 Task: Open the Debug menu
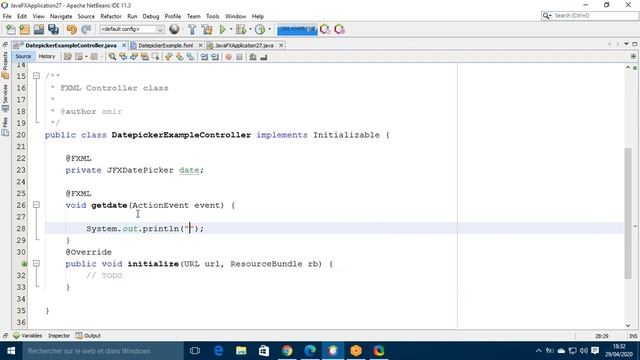151,16
